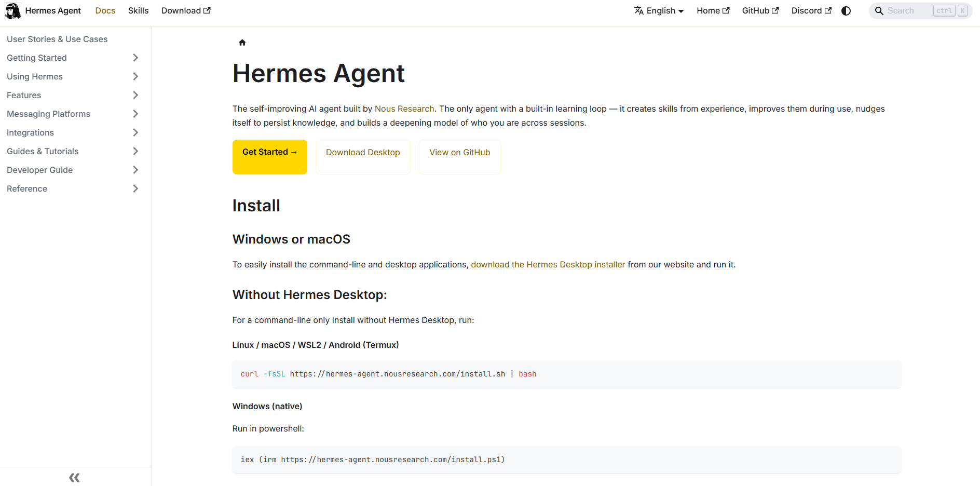Open the Reference sidebar item

point(27,188)
